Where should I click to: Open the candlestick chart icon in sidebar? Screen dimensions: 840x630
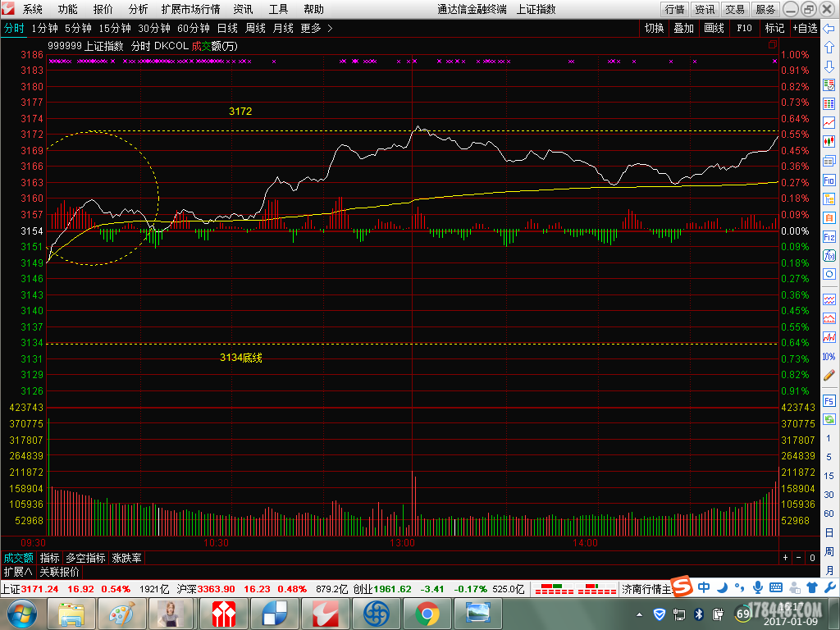point(829,141)
